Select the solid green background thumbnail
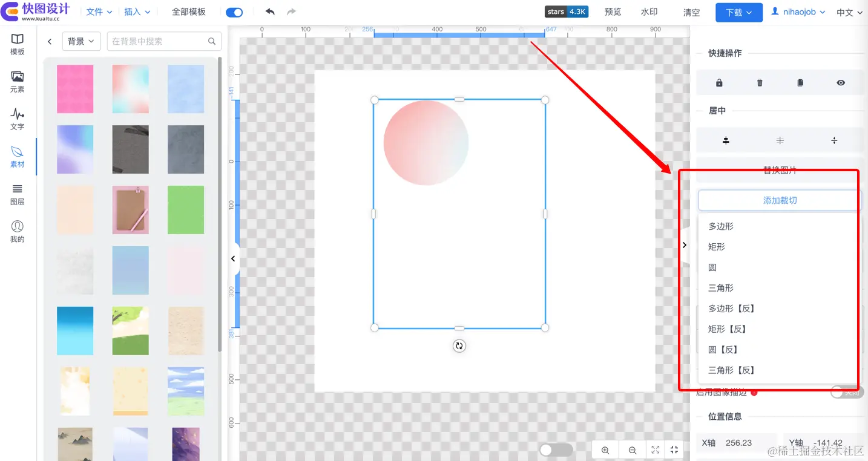The width and height of the screenshot is (868, 461). (x=186, y=210)
